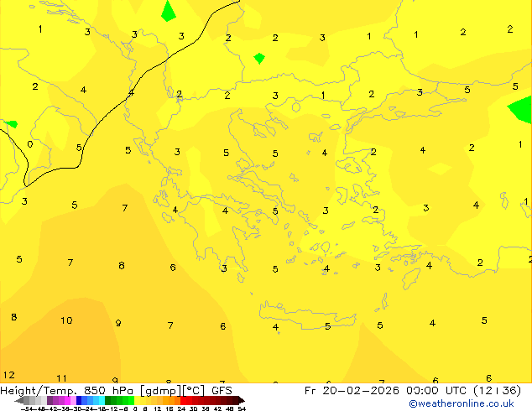
Task: Click the green triangle patch at the map's top
Action: click(x=169, y=12)
